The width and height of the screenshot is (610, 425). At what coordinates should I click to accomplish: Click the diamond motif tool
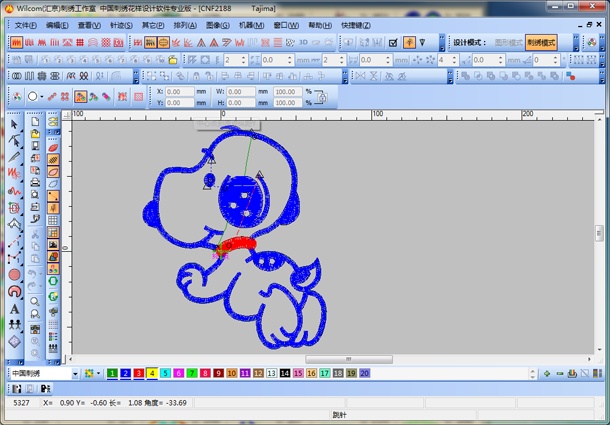(14, 342)
